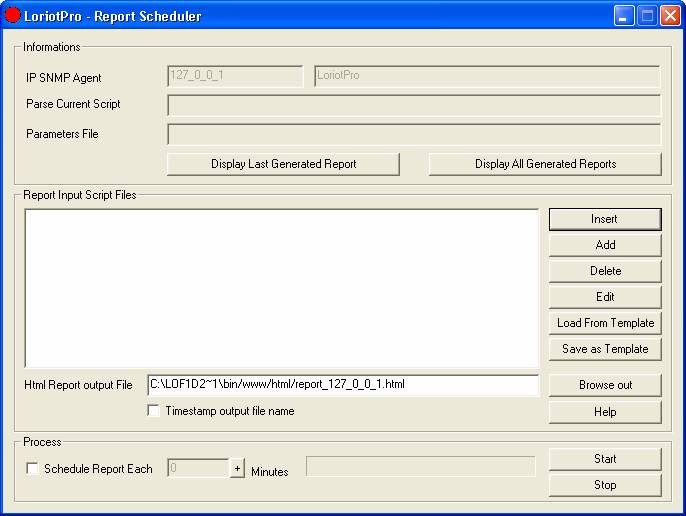Maximize the Report Scheduler window
This screenshot has height=516, width=686.
tap(647, 16)
